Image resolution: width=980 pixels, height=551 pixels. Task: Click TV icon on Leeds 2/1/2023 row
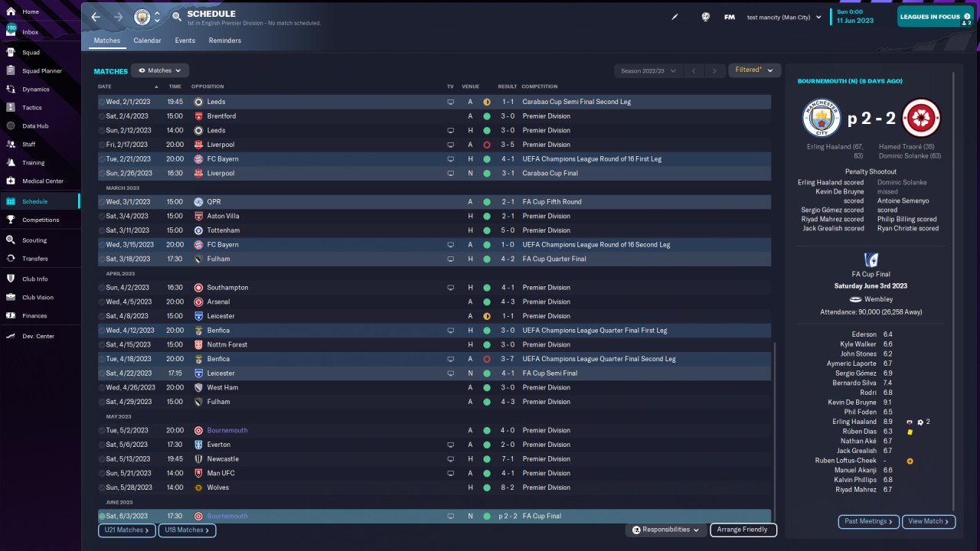(451, 102)
